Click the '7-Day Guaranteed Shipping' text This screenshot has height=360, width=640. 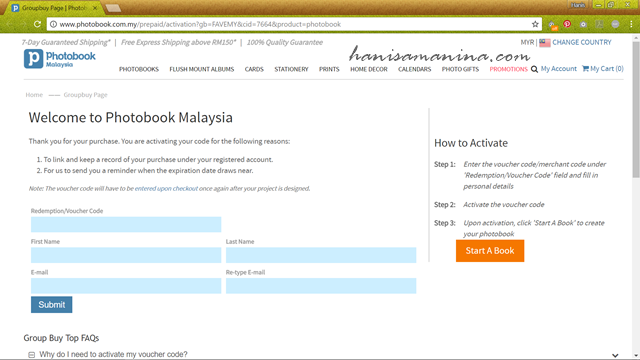pyautogui.click(x=66, y=42)
